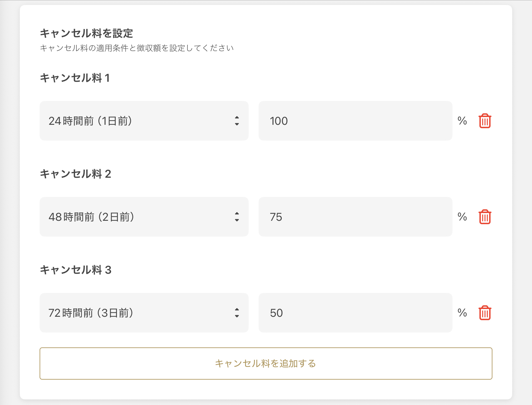This screenshot has height=405, width=532.
Task: Click the trash icon for キャンセル料 2
Action: point(485,217)
